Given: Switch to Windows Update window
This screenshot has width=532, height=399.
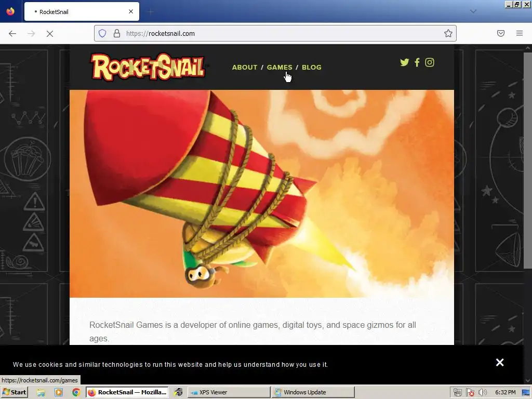Looking at the screenshot, I should pyautogui.click(x=313, y=392).
